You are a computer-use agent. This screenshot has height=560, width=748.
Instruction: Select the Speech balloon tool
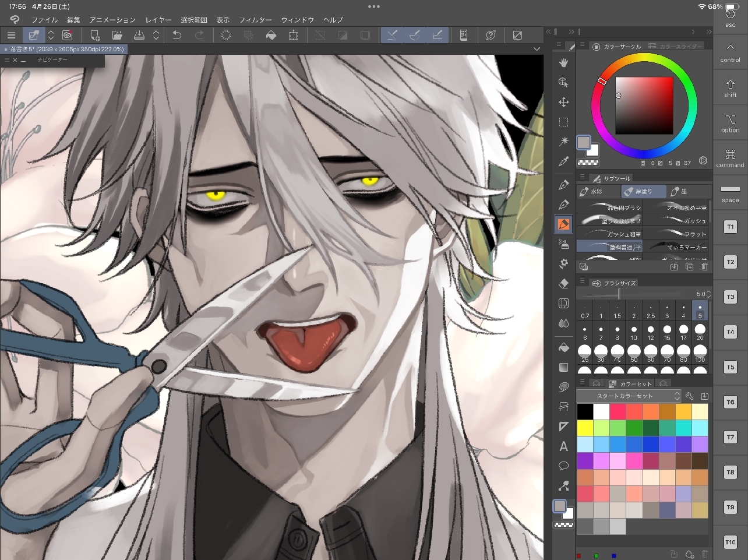click(x=563, y=466)
